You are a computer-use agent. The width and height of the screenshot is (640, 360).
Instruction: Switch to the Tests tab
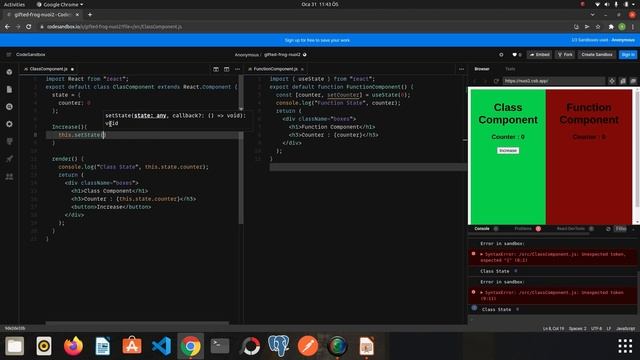510,69
